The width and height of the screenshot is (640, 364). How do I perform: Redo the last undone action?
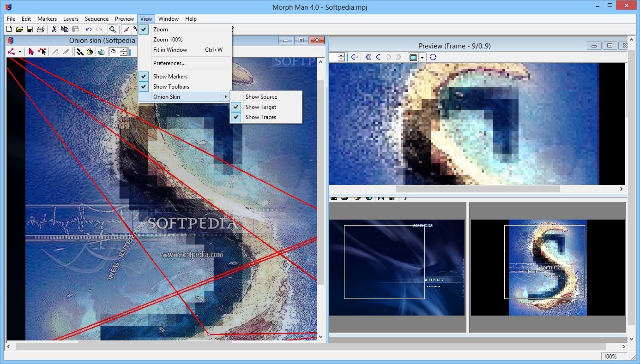(x=99, y=29)
